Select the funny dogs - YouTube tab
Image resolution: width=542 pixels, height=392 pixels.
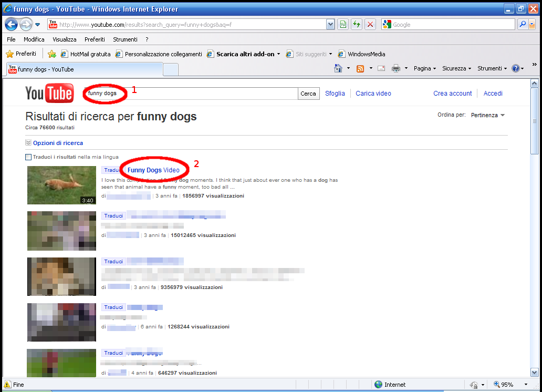[x=85, y=69]
